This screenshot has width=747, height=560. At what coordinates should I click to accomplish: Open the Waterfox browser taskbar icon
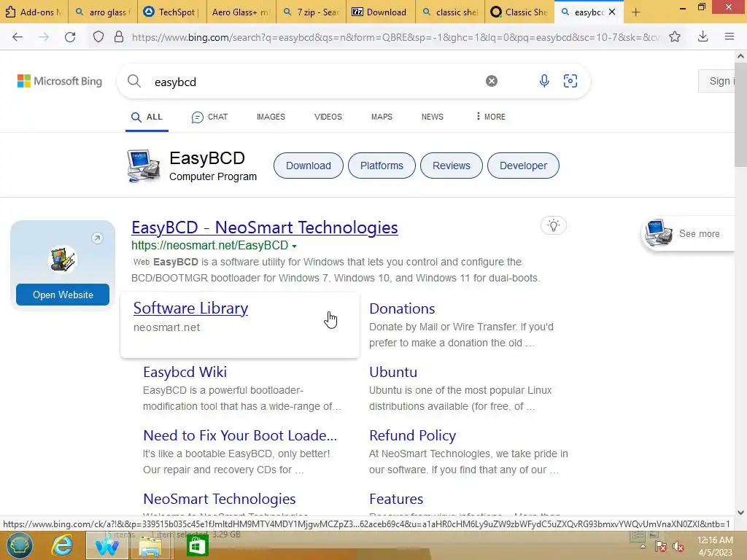107,545
